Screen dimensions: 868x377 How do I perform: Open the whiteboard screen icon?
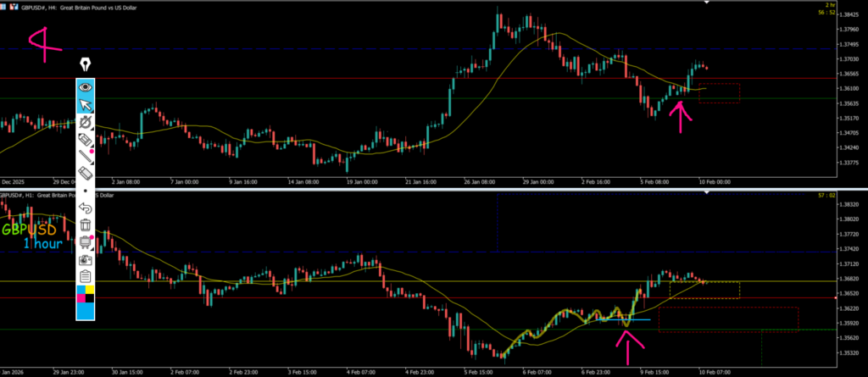[85, 242]
